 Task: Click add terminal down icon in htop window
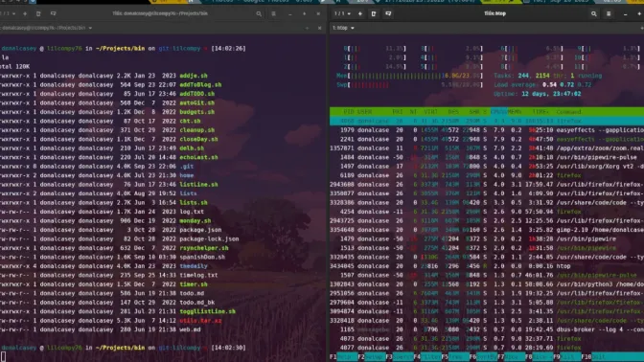388,13
